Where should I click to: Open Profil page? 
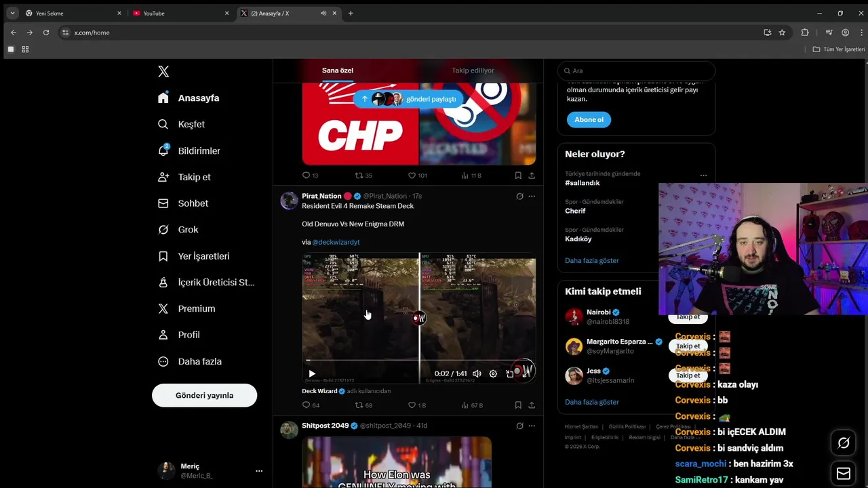179,335
